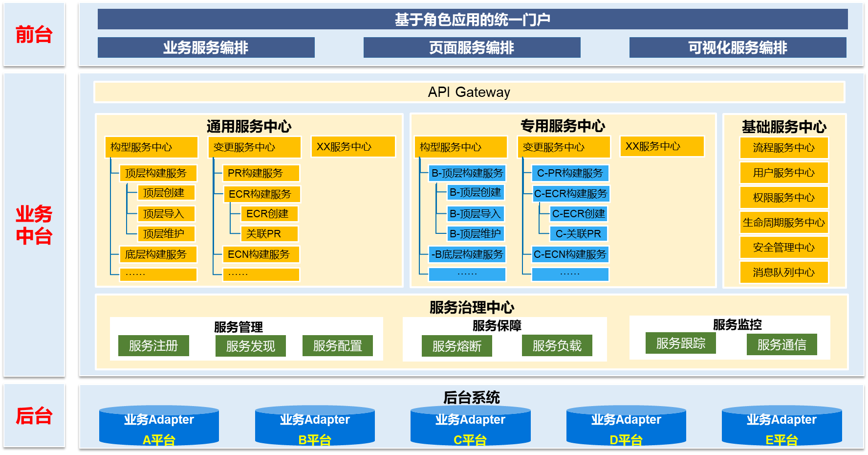Click the 服务熔断 green box

tap(457, 346)
